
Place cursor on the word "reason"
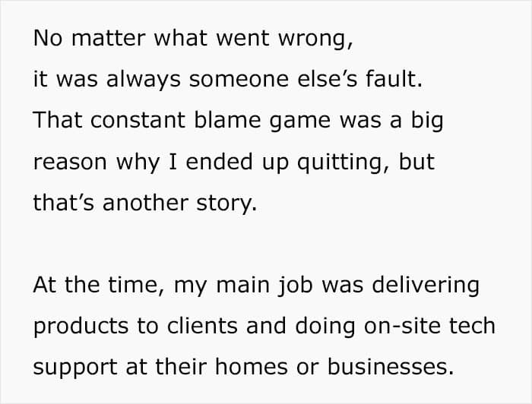coord(70,162)
